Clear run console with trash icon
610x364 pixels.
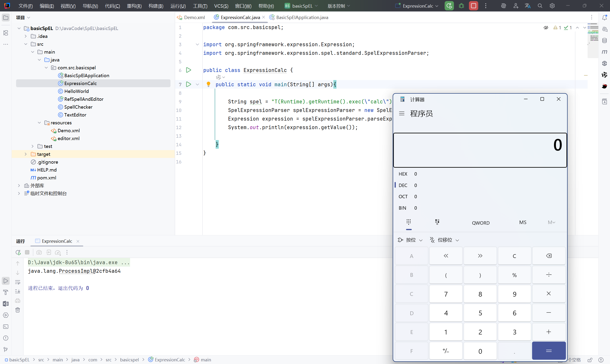[x=18, y=310]
